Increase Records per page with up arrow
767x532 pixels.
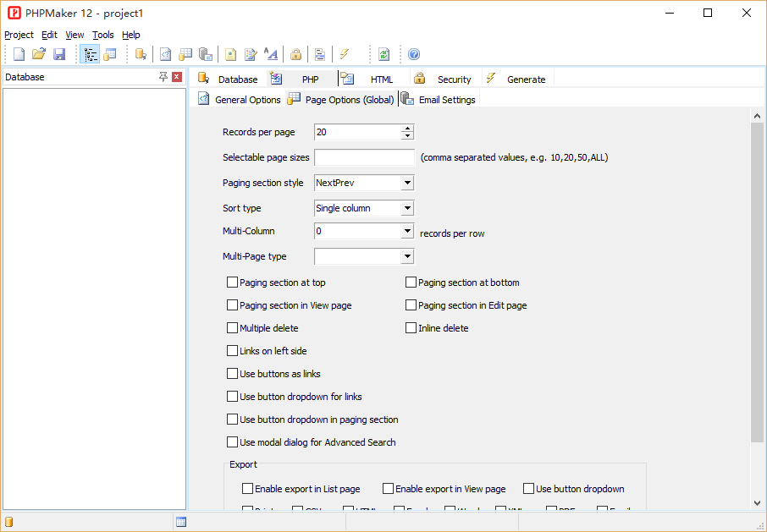[x=407, y=129]
